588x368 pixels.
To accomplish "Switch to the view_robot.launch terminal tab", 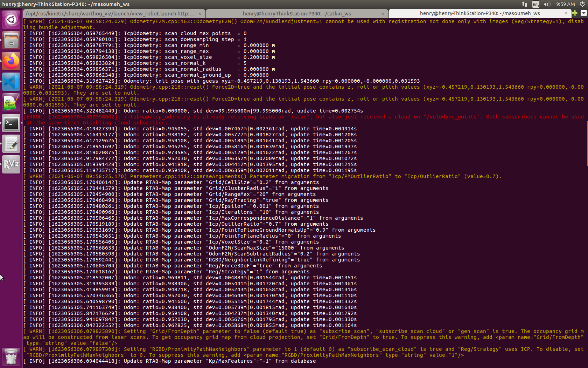I will coord(110,14).
